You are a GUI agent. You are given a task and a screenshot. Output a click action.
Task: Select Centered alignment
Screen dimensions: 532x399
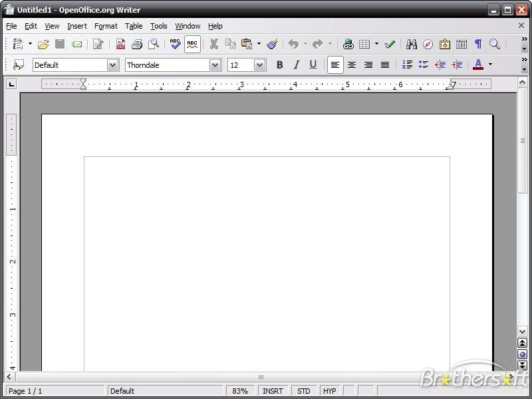[x=352, y=65]
